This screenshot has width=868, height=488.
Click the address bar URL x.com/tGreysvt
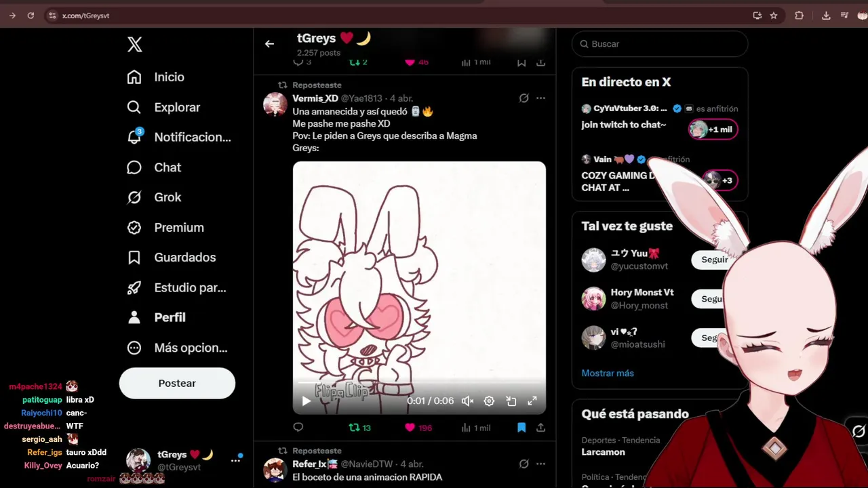click(x=85, y=16)
